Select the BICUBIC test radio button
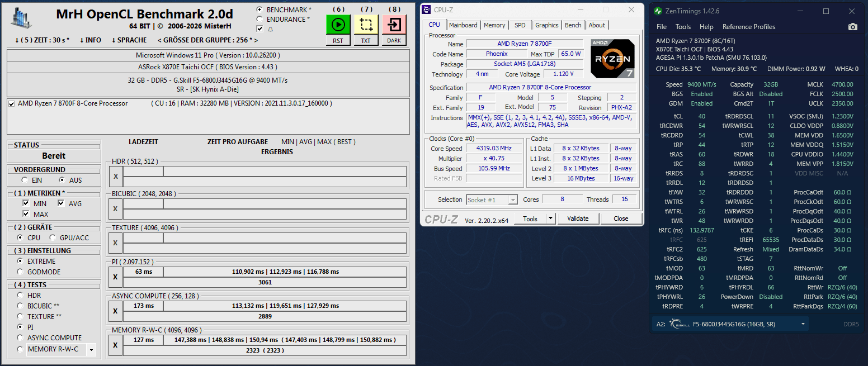This screenshot has height=366, width=868. pyautogui.click(x=20, y=306)
